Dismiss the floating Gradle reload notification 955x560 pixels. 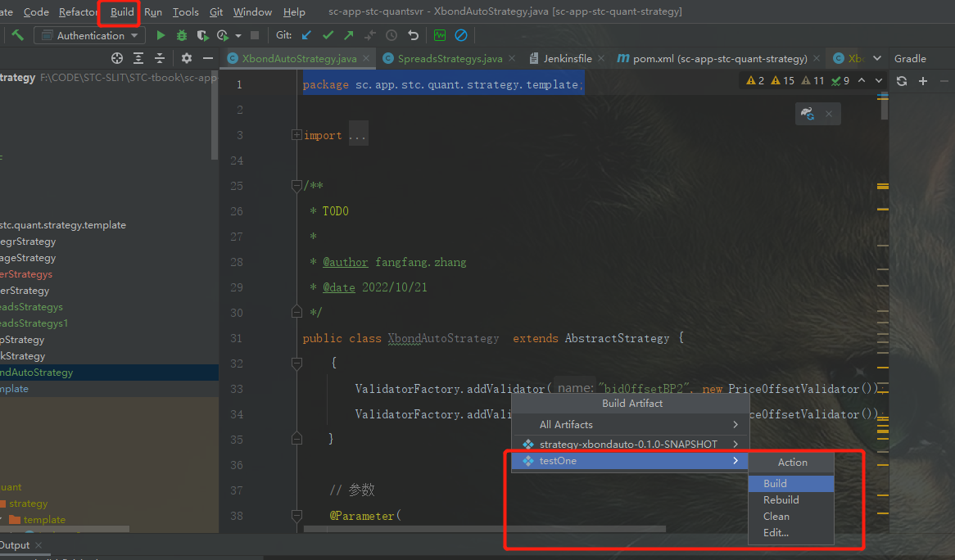tap(828, 114)
